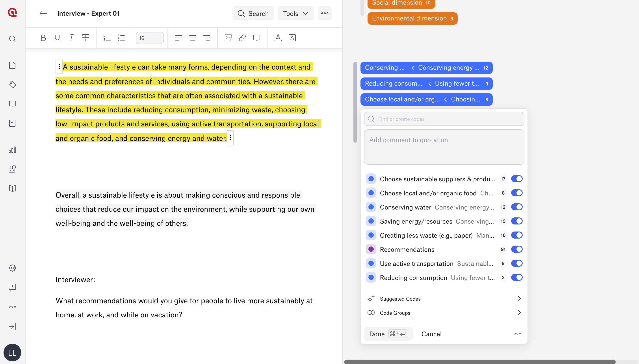
Task: Focus the Find or create codes field
Action: click(x=444, y=119)
